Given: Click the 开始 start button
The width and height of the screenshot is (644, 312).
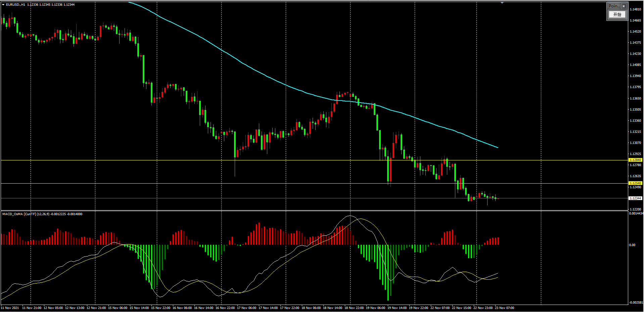Looking at the screenshot, I should [617, 14].
